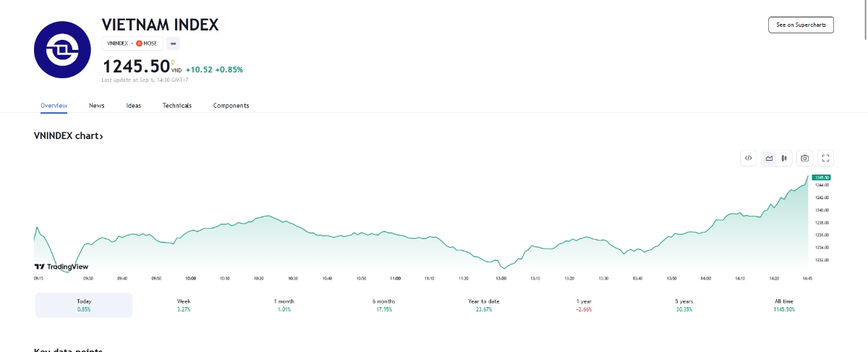Select the Today time range
Screen dimensions: 868x352
pos(84,305)
